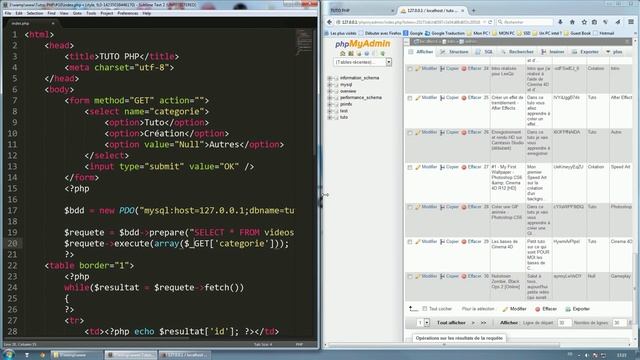This screenshot has width=640, height=360.
Task: Expand ownview database node
Action: [x=330, y=91]
